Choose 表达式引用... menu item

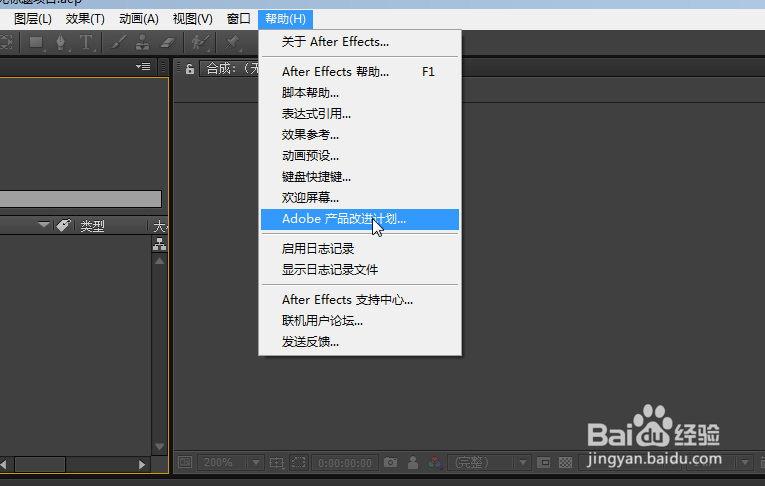(x=360, y=114)
